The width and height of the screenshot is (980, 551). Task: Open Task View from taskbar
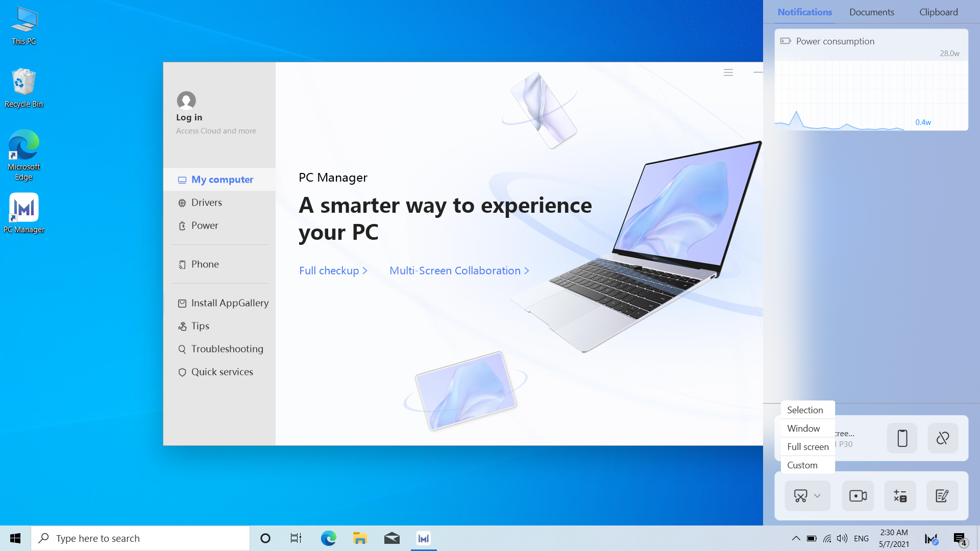296,538
